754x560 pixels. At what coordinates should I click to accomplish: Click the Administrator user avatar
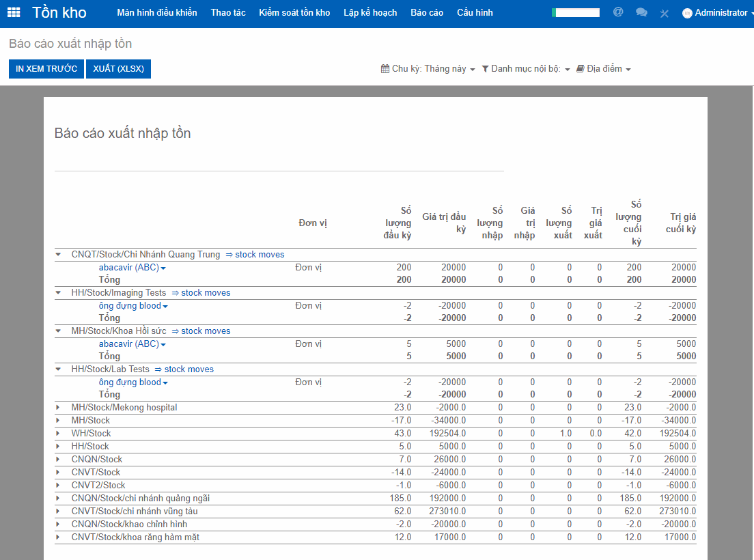[x=687, y=14]
